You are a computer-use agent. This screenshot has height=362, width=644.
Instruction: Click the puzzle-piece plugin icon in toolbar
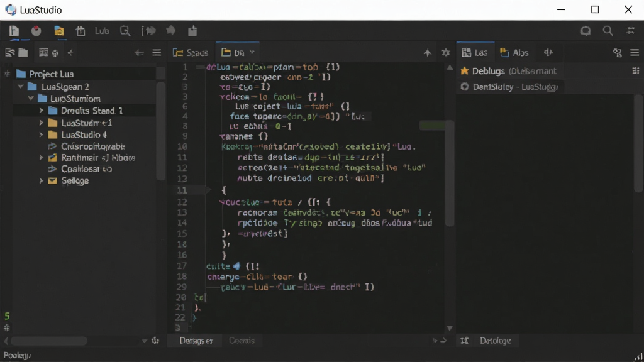pos(171,30)
